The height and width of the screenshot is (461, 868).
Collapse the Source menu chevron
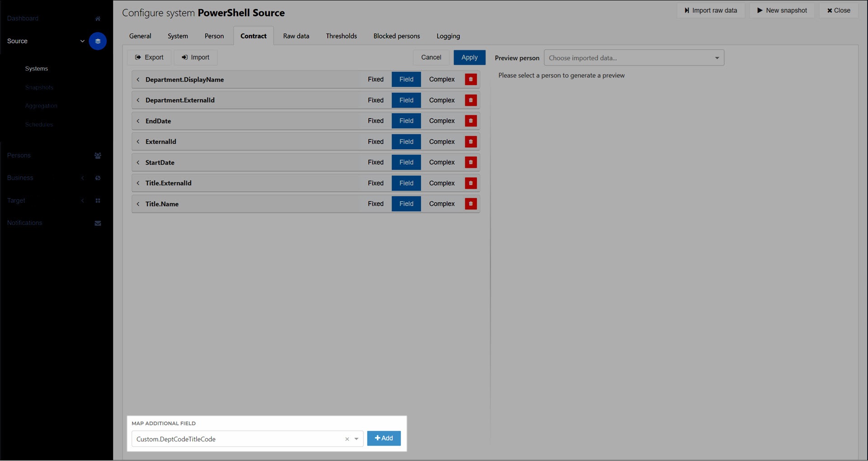82,41
